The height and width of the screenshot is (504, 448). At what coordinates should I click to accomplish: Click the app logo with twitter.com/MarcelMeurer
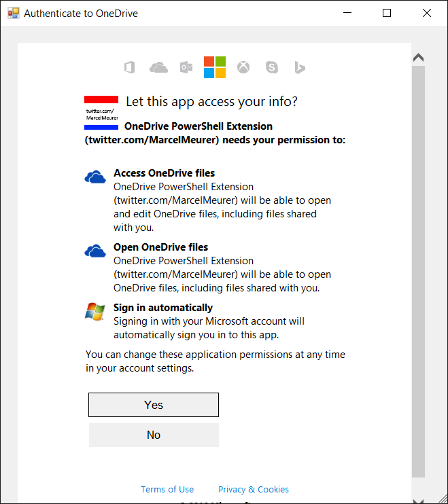(101, 113)
